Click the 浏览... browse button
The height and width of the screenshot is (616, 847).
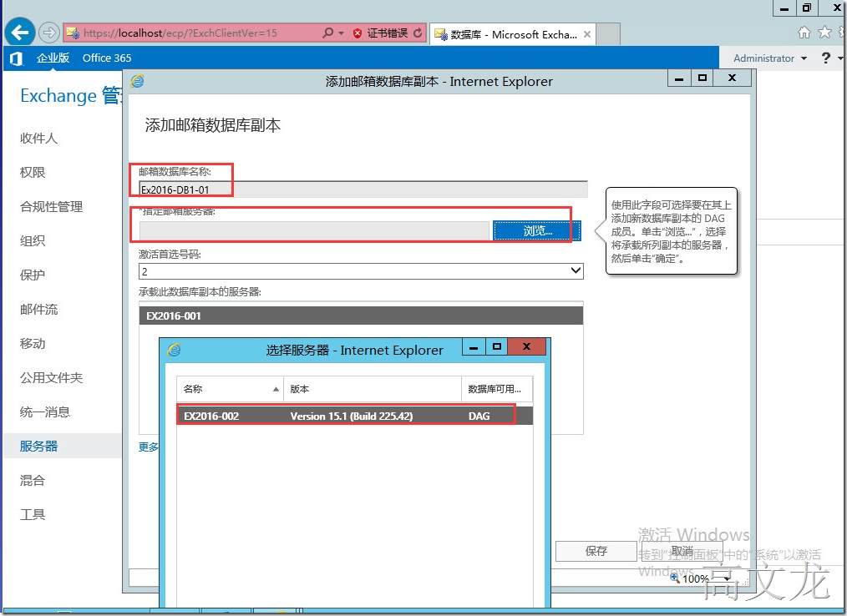click(x=537, y=230)
